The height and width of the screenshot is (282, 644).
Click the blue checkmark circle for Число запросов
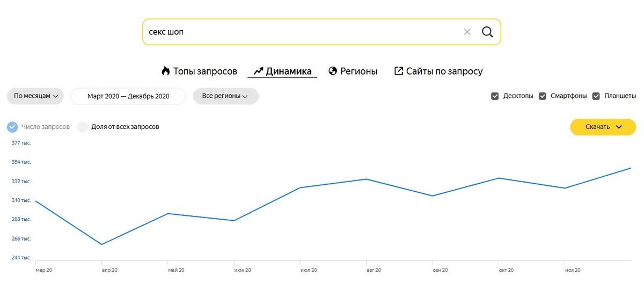tap(12, 127)
